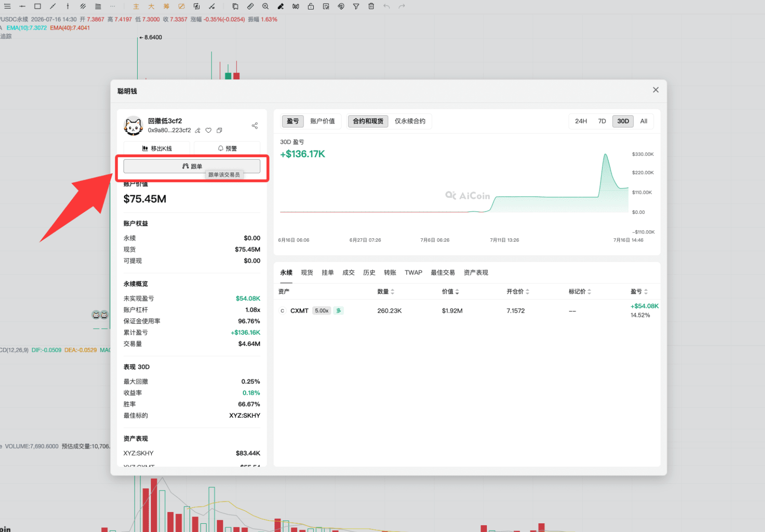Image resolution: width=765 pixels, height=532 pixels.
Task: Open the 挂单 tab
Action: [328, 273]
